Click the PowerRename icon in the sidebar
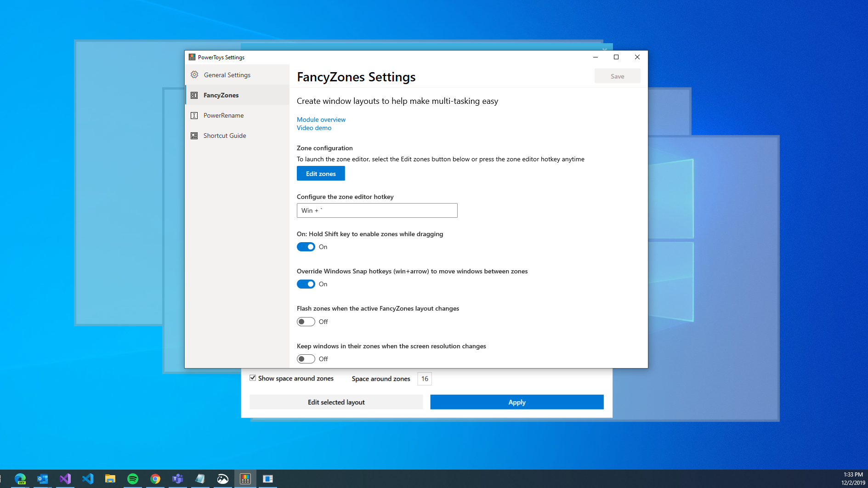 tap(194, 115)
